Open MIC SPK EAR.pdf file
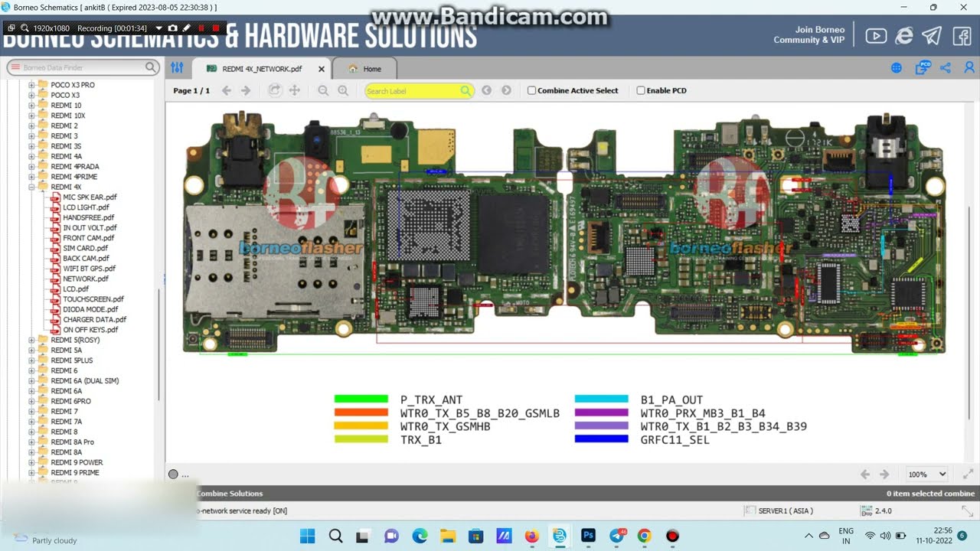Screen dimensions: 980x551 click(x=90, y=197)
